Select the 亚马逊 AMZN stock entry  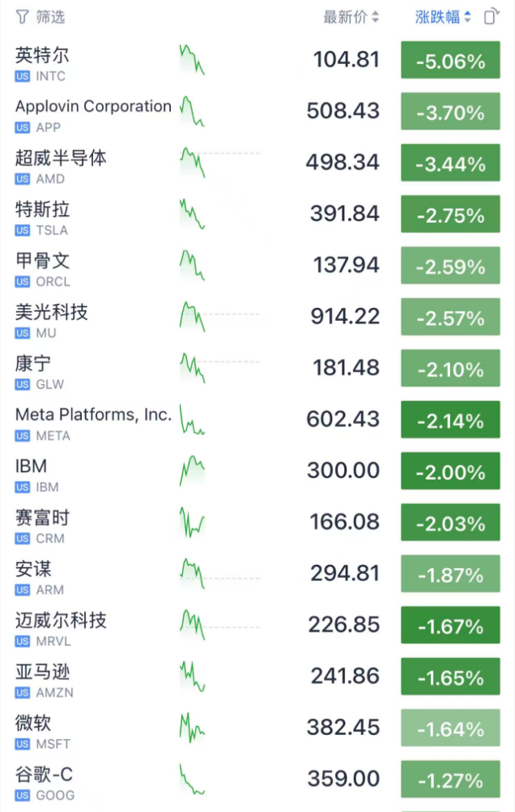coord(257,677)
